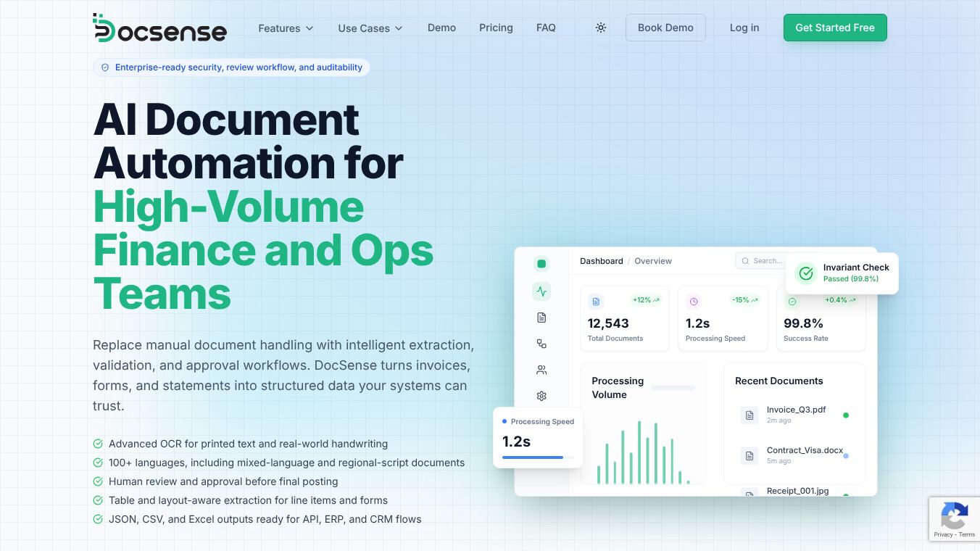The image size is (980, 551).
Task: Open the Demo menu item
Action: tap(441, 28)
